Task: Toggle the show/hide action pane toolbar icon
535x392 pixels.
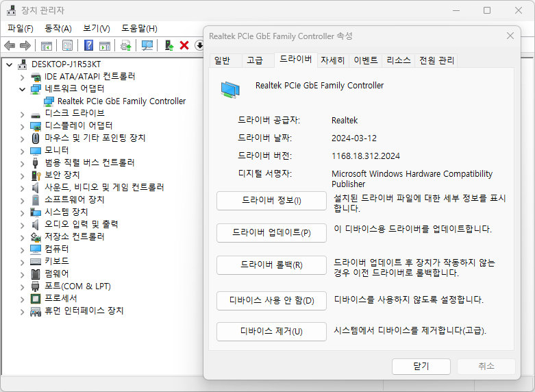Action: click(x=105, y=45)
